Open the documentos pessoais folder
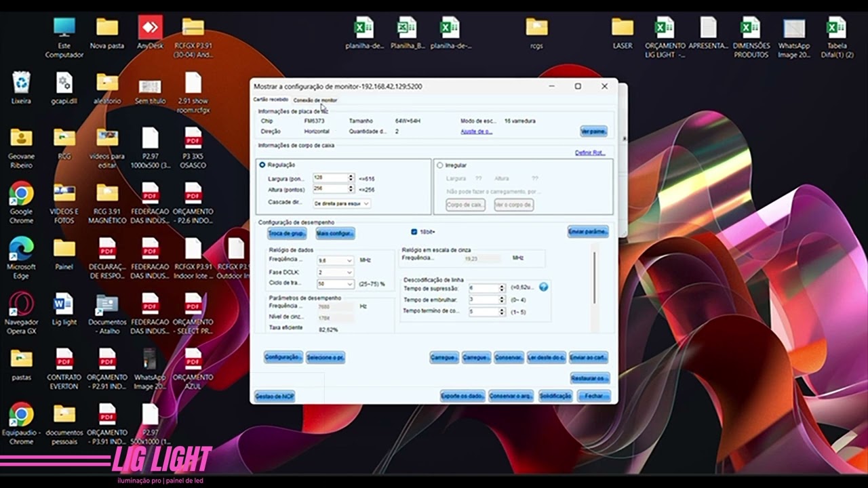 pos(64,424)
